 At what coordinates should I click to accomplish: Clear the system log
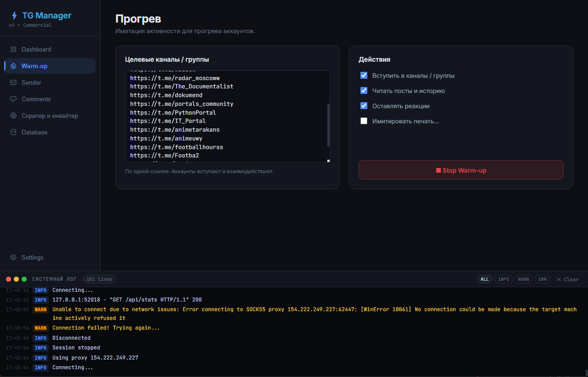pyautogui.click(x=567, y=279)
